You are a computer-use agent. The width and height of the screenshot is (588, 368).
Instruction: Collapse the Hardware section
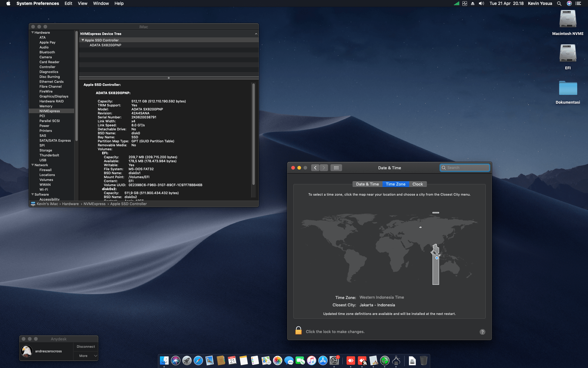(32, 33)
